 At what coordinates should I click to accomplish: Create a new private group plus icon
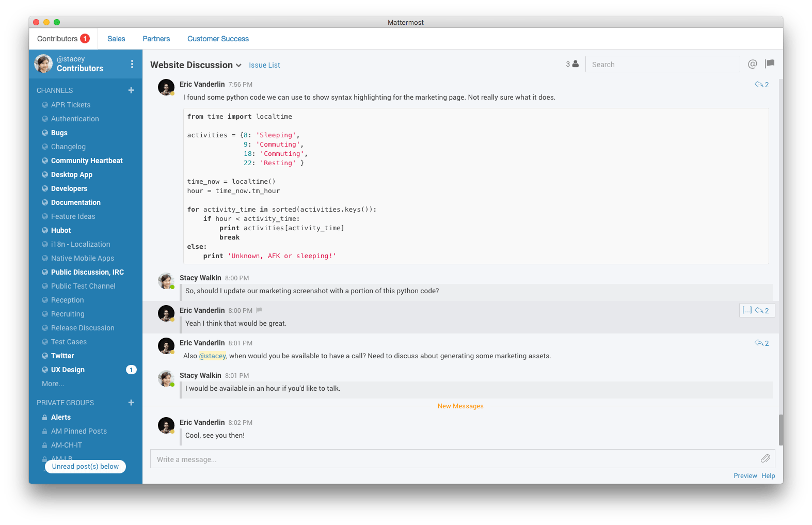pyautogui.click(x=131, y=403)
